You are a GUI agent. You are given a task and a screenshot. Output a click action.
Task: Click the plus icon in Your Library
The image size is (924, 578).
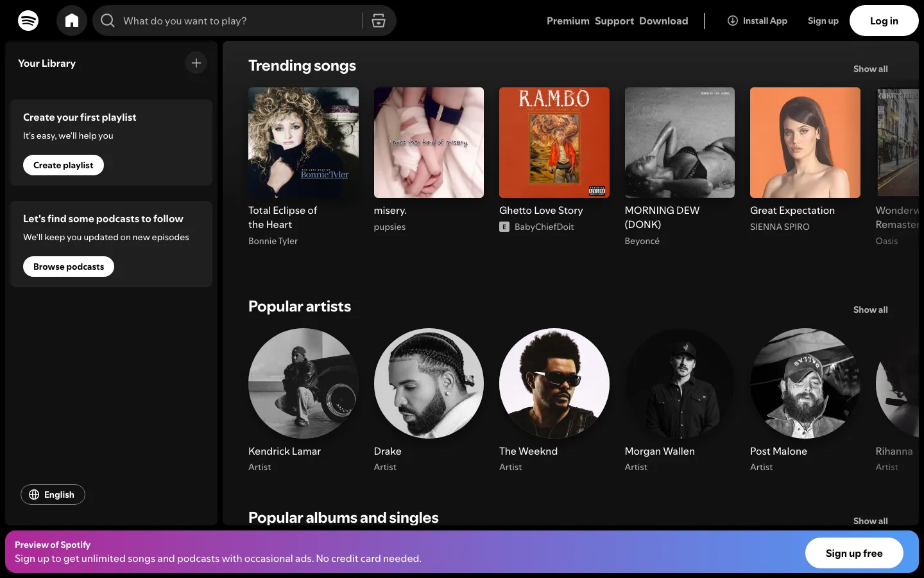click(x=196, y=63)
